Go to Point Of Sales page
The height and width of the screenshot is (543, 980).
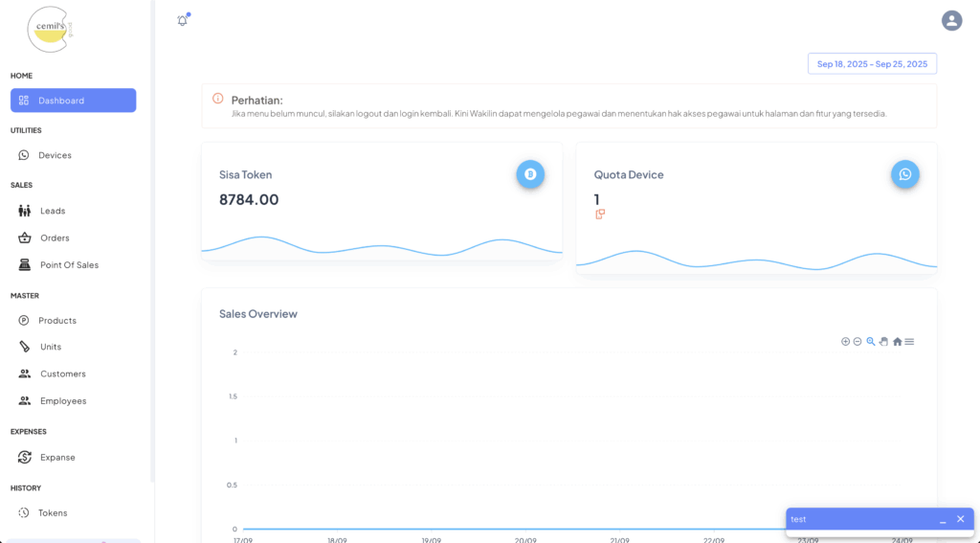pos(69,265)
